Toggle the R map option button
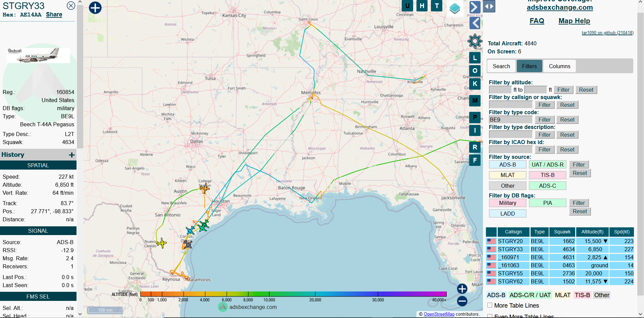The width and height of the screenshot is (644, 318). point(475,147)
